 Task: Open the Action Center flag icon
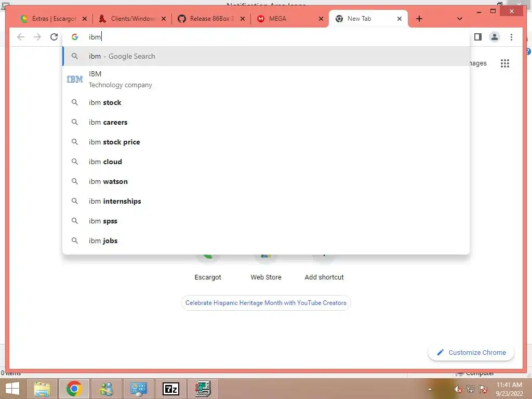click(x=483, y=389)
